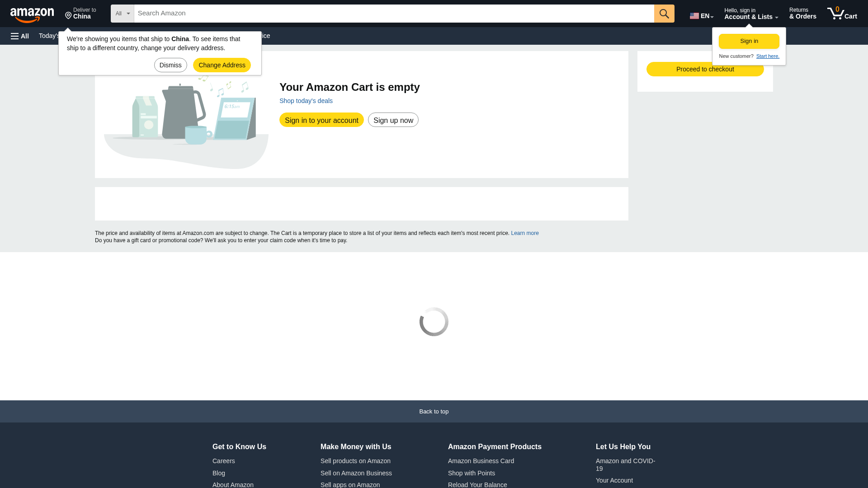Expand the All search category dropdown
Viewport: 868px width, 488px height.
click(122, 14)
